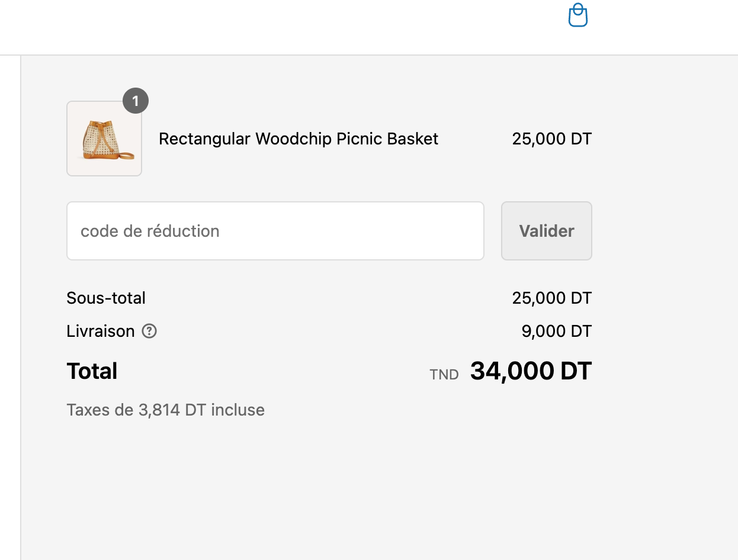
Task: Click the item price 25,000 DT beside product
Action: [551, 139]
